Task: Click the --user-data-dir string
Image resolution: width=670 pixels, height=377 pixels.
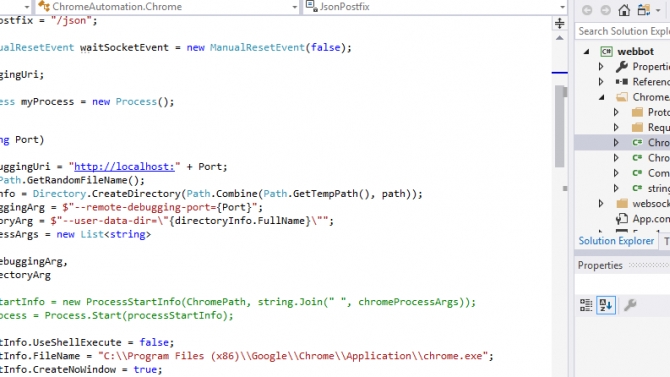Action: coord(190,221)
